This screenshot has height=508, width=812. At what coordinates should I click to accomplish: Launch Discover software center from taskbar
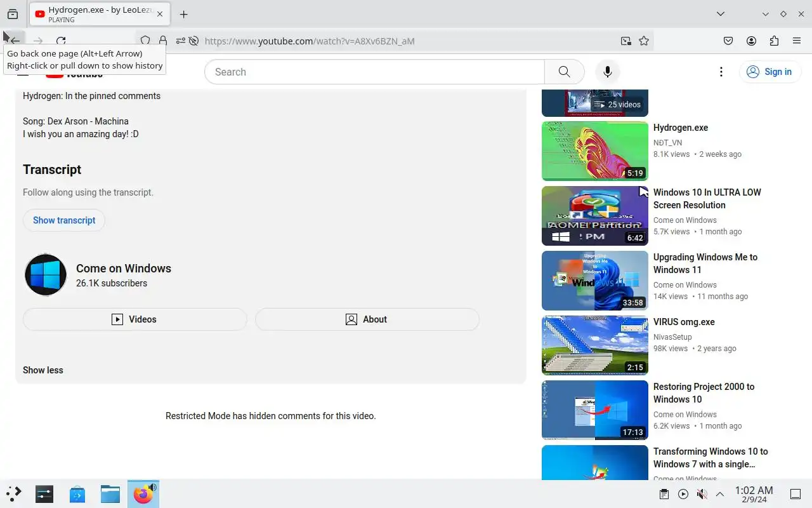pos(77,493)
